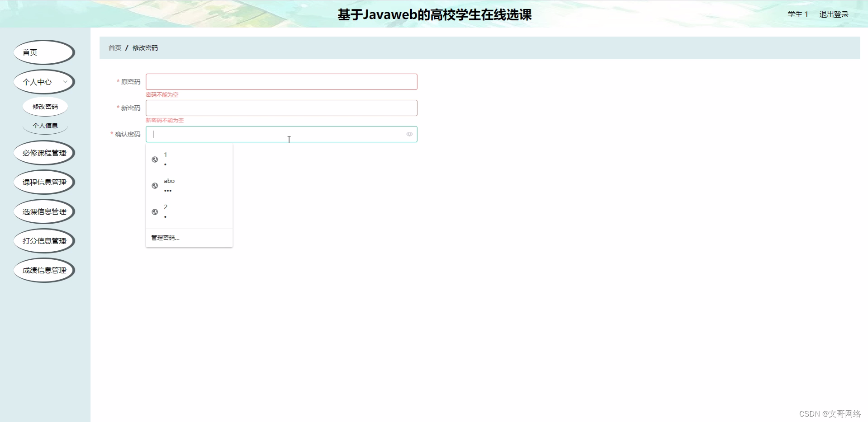Screen dimensions: 868x422
Task: Open 选课信息管理 in the sidebar
Action: [44, 211]
